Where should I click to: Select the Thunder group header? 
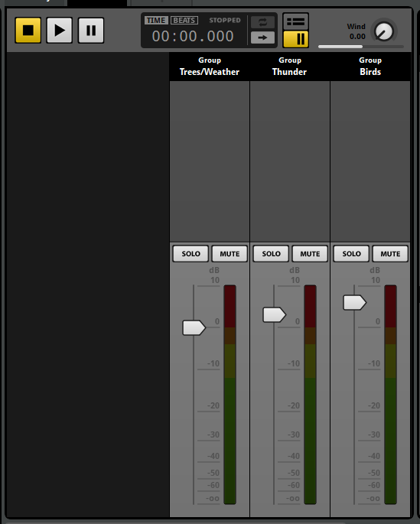click(x=290, y=67)
